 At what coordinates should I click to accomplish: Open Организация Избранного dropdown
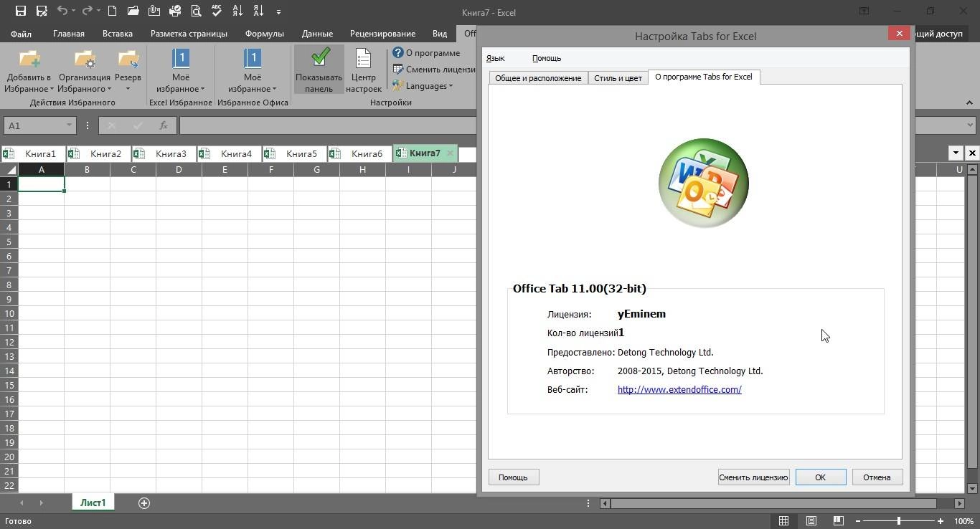click(85, 71)
